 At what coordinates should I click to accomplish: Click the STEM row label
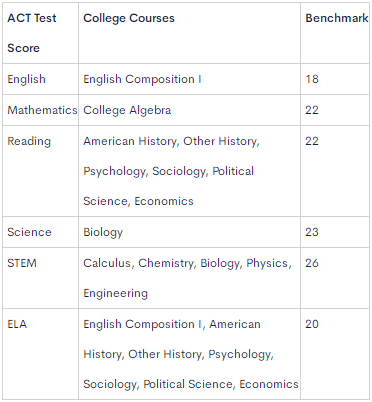click(22, 263)
